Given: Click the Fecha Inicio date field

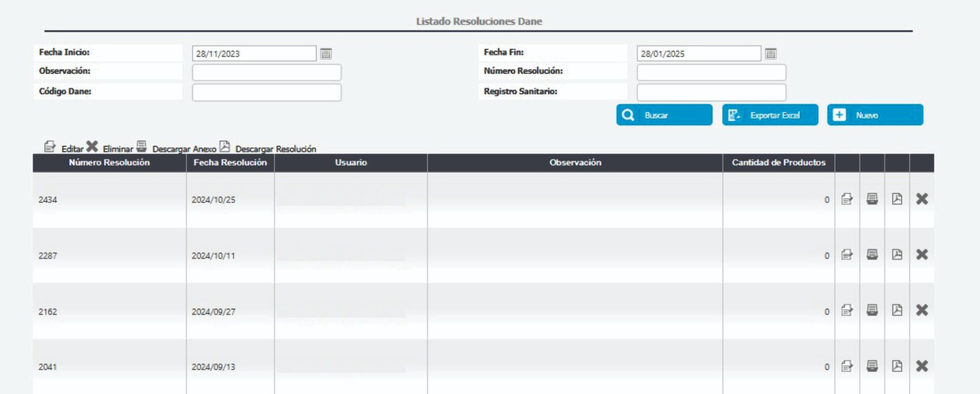Looking at the screenshot, I should point(254,54).
